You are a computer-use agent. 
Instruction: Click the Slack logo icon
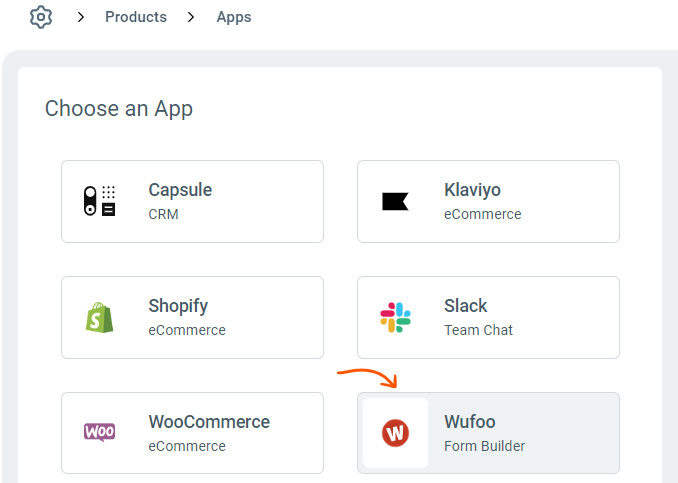tap(395, 317)
